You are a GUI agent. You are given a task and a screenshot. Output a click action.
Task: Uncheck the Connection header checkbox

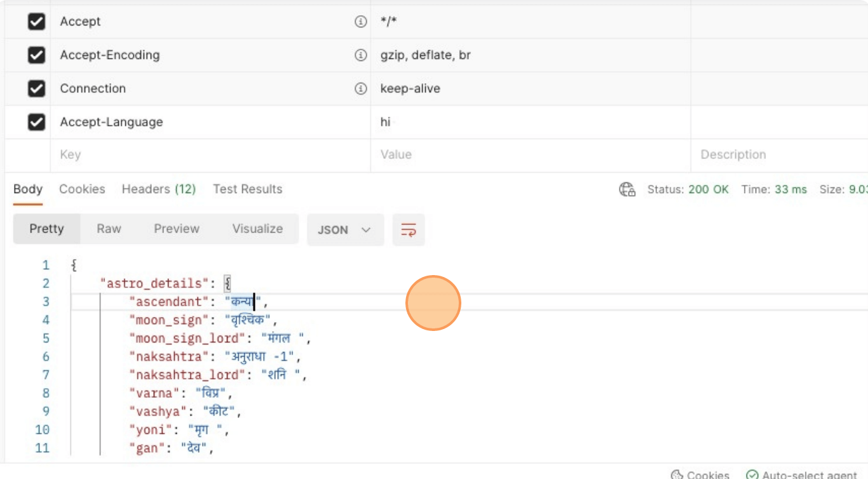coord(36,88)
